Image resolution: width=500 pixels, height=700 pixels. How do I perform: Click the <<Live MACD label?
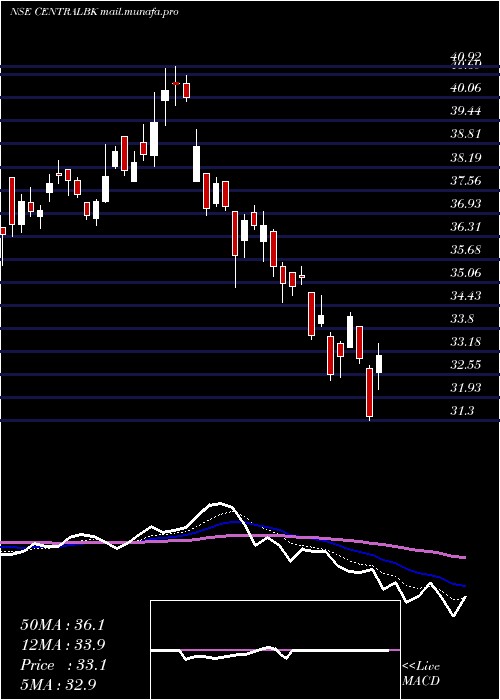tap(421, 674)
